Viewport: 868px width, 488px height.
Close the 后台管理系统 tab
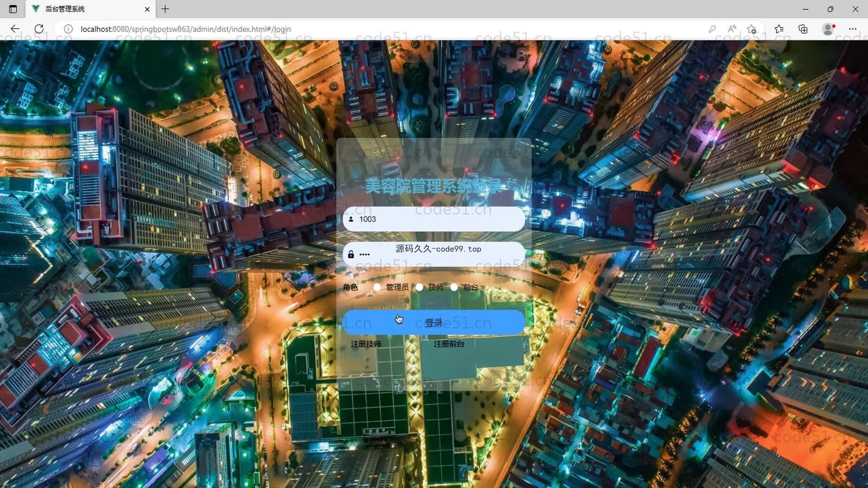(147, 9)
